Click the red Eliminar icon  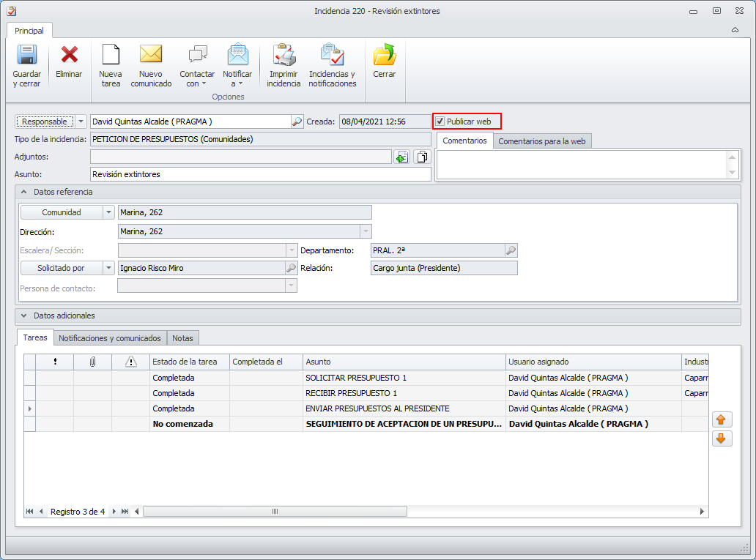69,56
